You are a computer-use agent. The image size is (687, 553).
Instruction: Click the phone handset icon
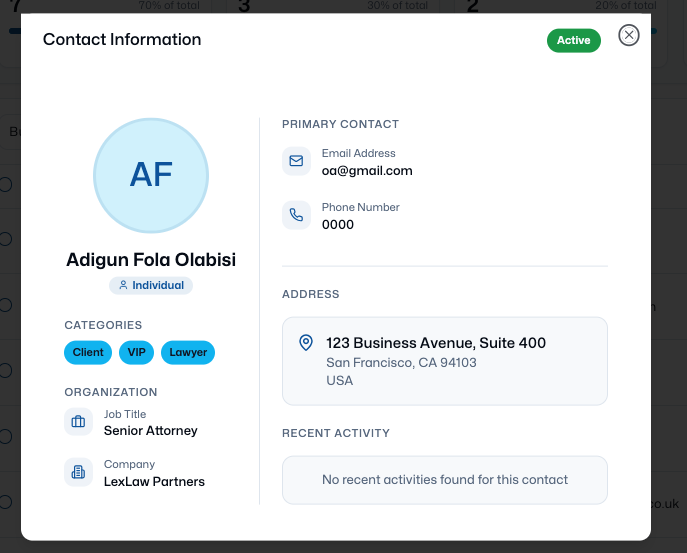(296, 215)
